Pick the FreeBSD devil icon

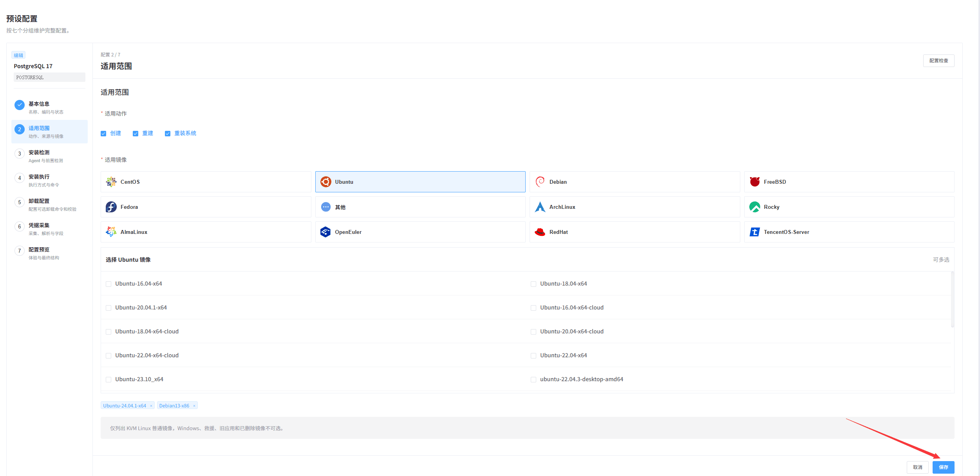(x=754, y=182)
